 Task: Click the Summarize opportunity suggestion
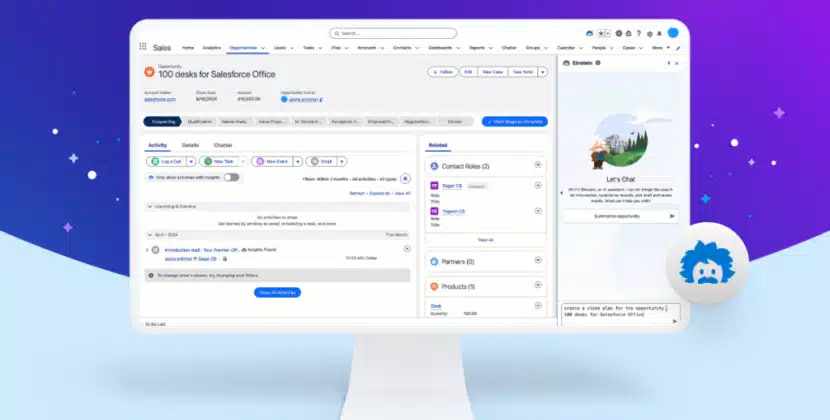[x=620, y=216]
